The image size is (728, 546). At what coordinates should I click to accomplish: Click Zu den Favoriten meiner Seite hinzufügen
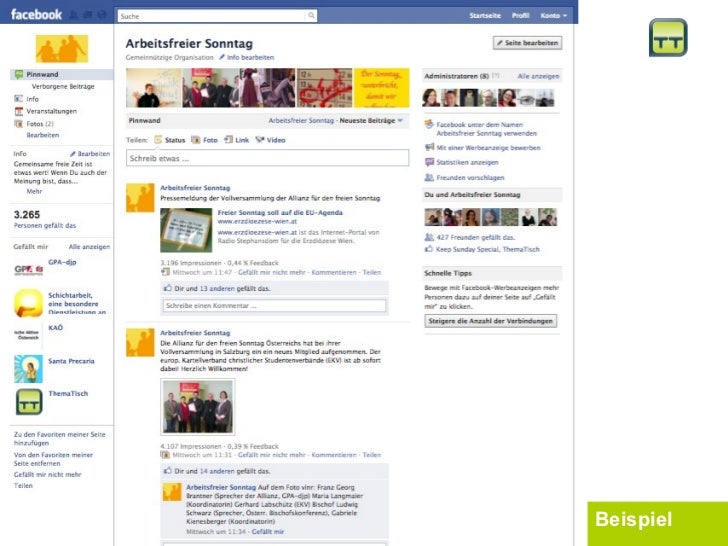click(59, 439)
